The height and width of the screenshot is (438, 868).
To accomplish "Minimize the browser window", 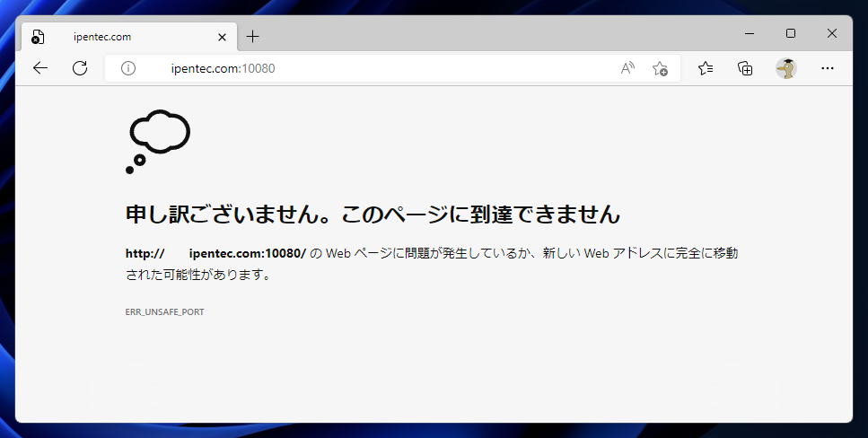I will 750,33.
